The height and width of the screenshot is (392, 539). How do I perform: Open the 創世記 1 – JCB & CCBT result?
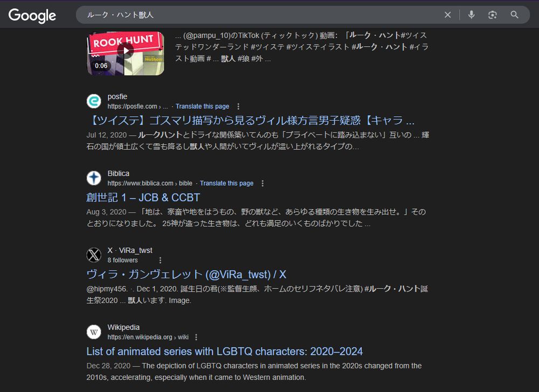pos(144,197)
